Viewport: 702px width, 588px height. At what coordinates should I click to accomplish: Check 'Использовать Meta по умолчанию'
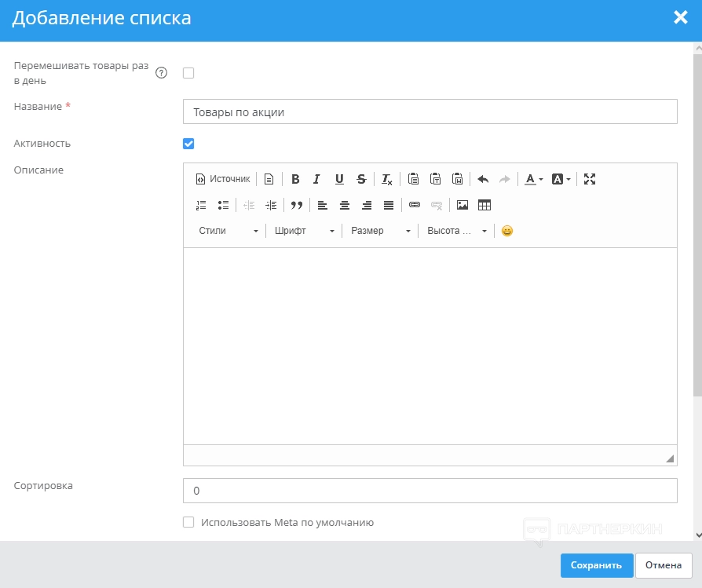coord(188,522)
